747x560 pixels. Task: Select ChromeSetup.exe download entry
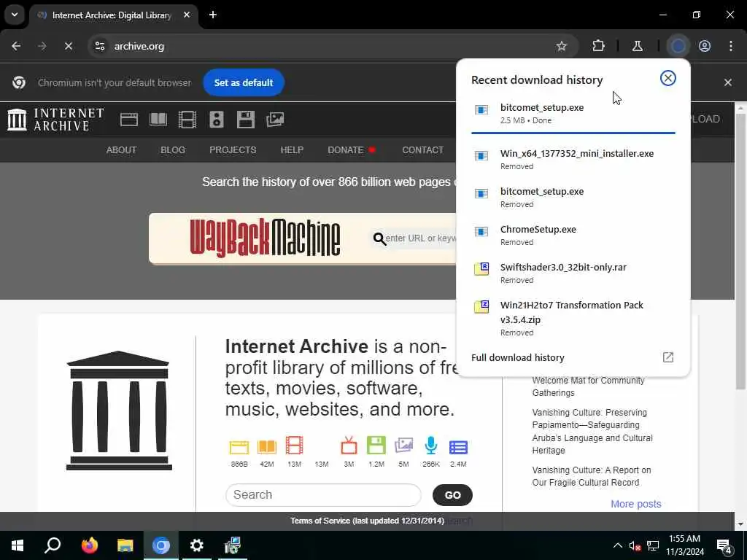click(573, 236)
